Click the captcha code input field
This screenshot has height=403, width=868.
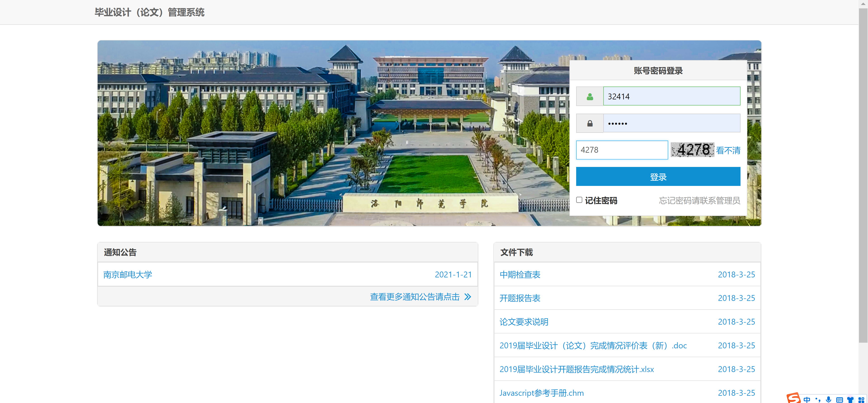click(x=622, y=150)
